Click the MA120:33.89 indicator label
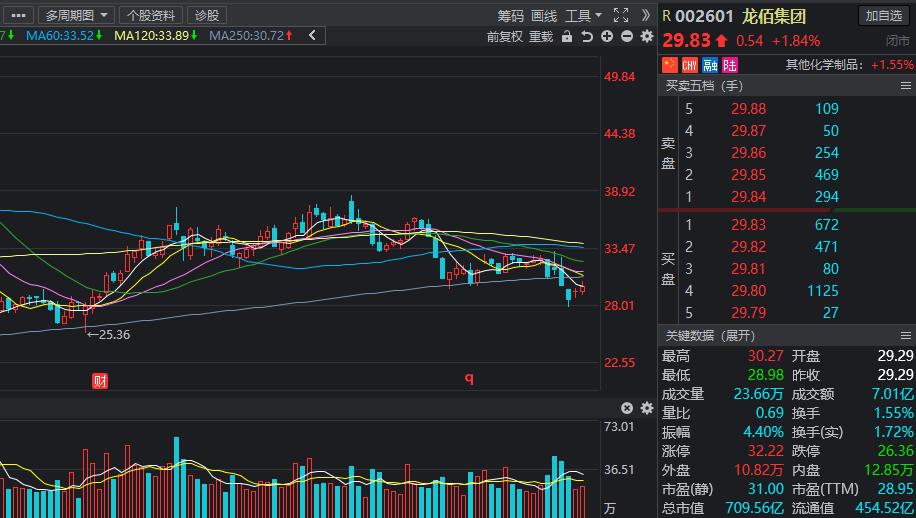The width and height of the screenshot is (916, 518). click(155, 36)
